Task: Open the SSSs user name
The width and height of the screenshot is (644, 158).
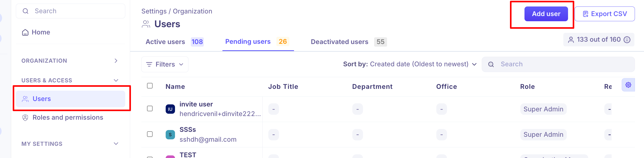Action: [188, 130]
